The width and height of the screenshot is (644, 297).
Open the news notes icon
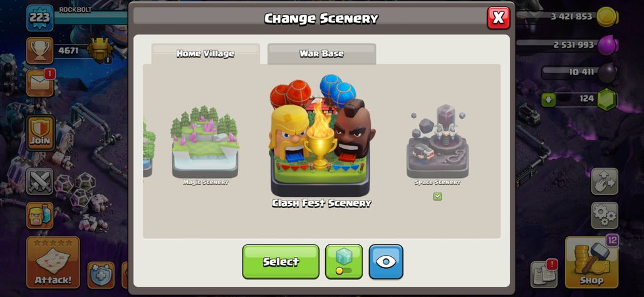[x=544, y=274]
